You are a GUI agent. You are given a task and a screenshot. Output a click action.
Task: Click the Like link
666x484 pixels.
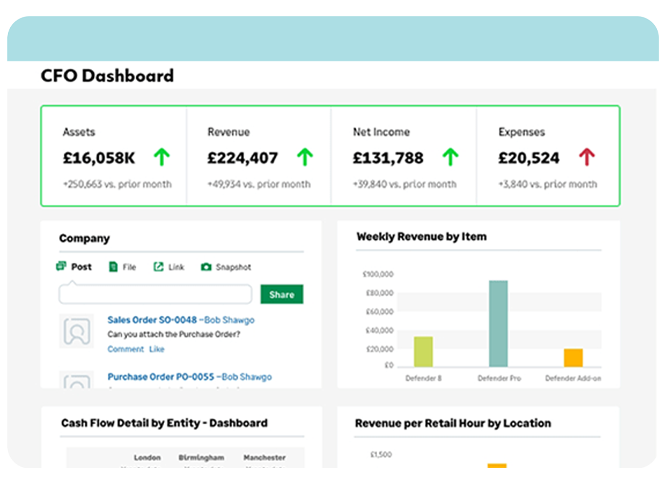pos(157,349)
